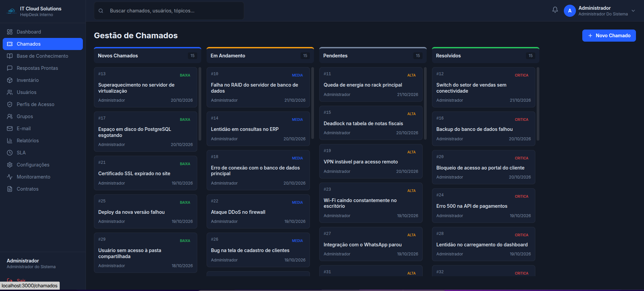The width and height of the screenshot is (644, 291).
Task: Create a ticket with Novo Chamado button
Action: point(609,36)
